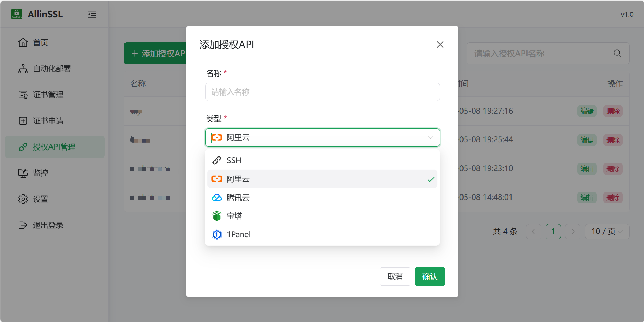
Task: Open 设置 in the sidebar
Action: coord(55,199)
